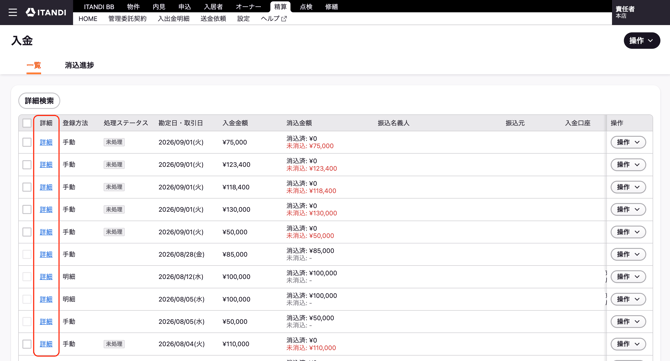Check the ¥123,400 payment row

tap(27, 164)
